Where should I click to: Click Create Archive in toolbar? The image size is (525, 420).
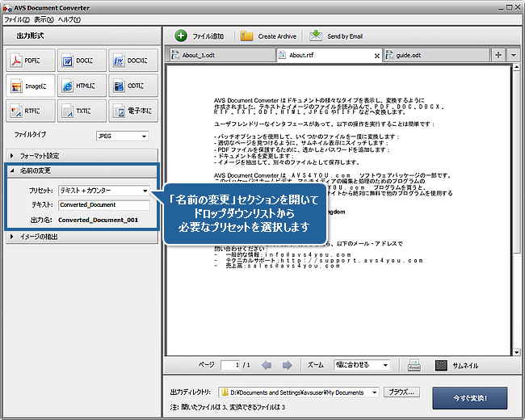pyautogui.click(x=268, y=36)
